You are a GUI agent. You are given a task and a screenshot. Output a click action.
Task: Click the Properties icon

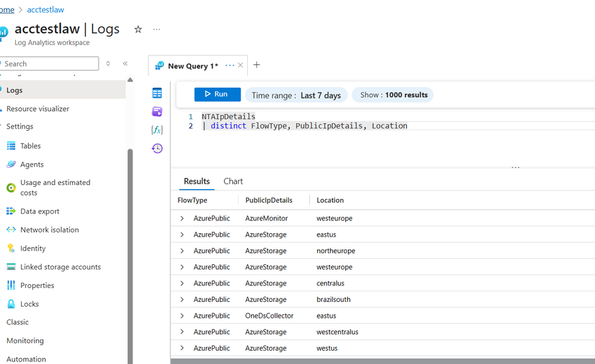click(11, 285)
